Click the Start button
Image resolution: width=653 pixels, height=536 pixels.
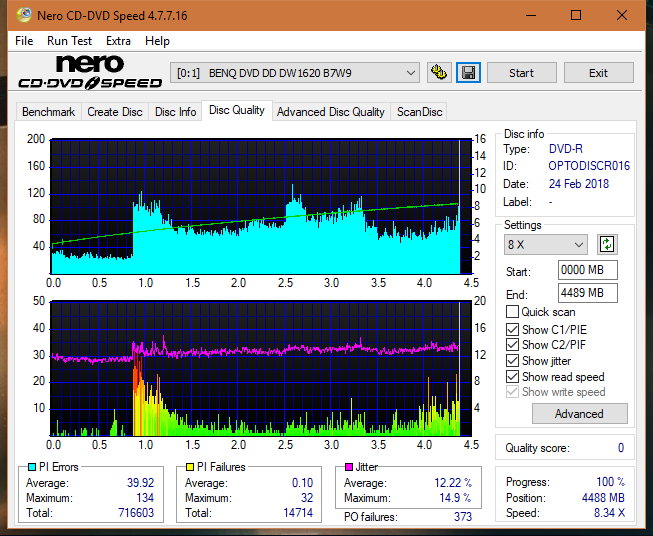(521, 73)
